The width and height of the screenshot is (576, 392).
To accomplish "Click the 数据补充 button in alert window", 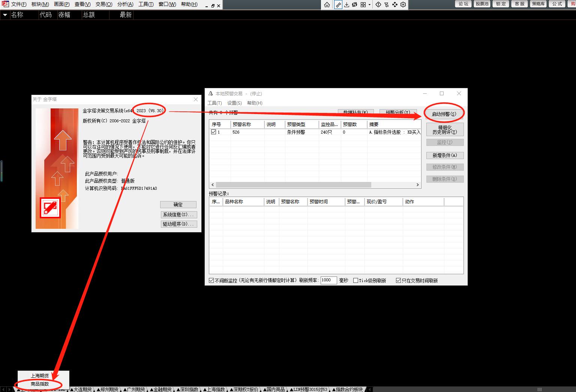I will [355, 112].
